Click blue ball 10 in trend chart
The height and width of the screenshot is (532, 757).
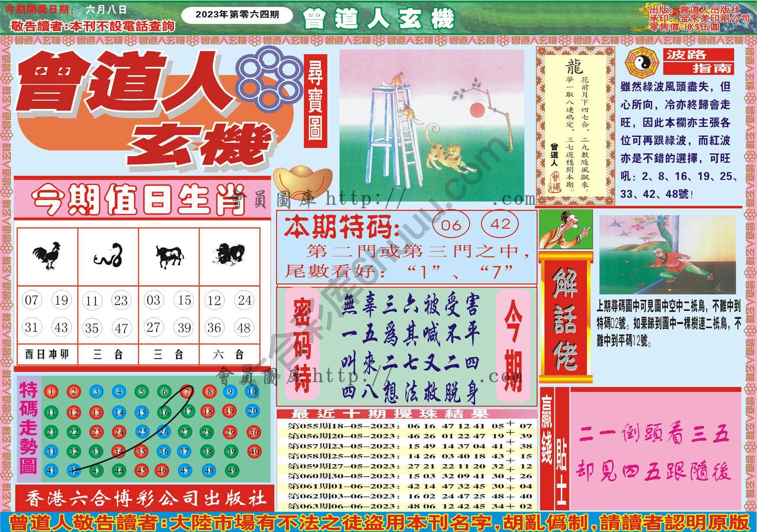click(x=252, y=392)
